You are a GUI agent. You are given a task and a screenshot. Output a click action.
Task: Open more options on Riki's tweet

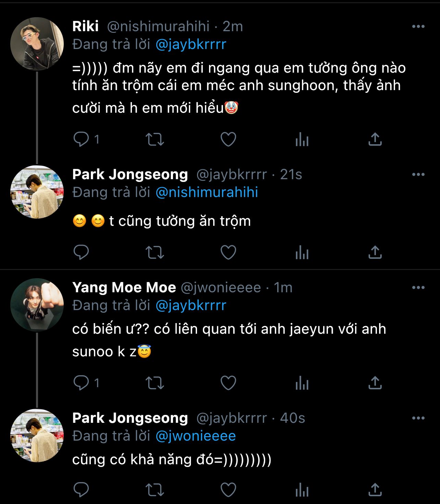point(418,26)
